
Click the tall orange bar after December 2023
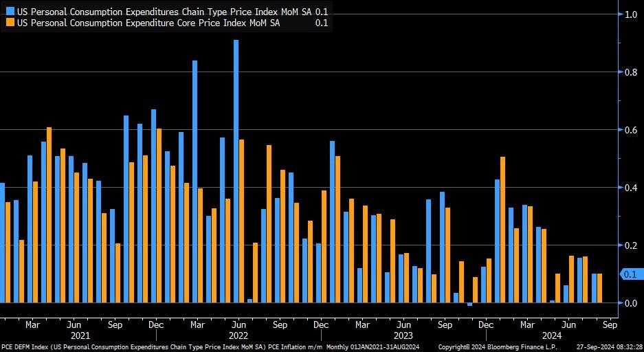point(503,229)
